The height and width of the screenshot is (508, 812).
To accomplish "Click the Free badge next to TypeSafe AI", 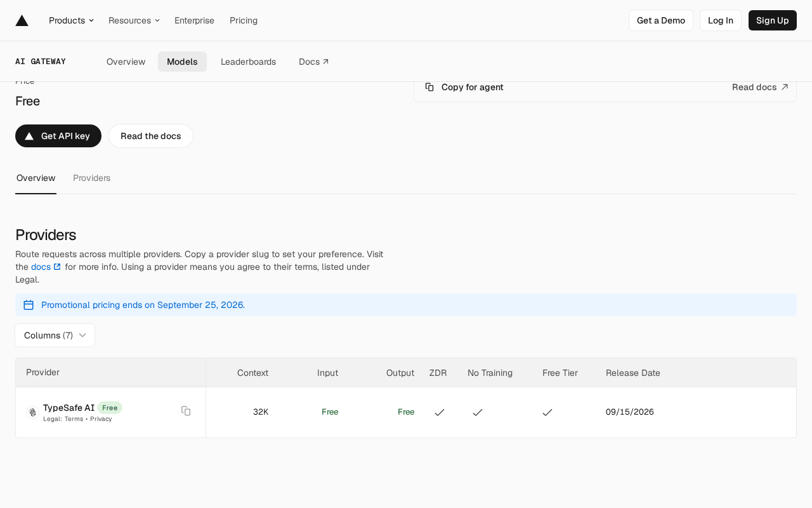I will tap(110, 408).
